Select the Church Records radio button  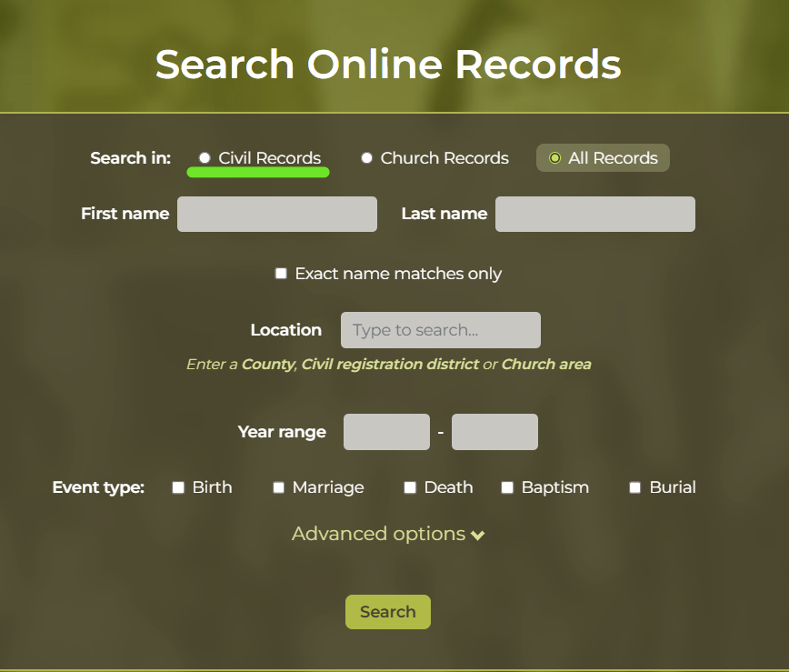(367, 158)
